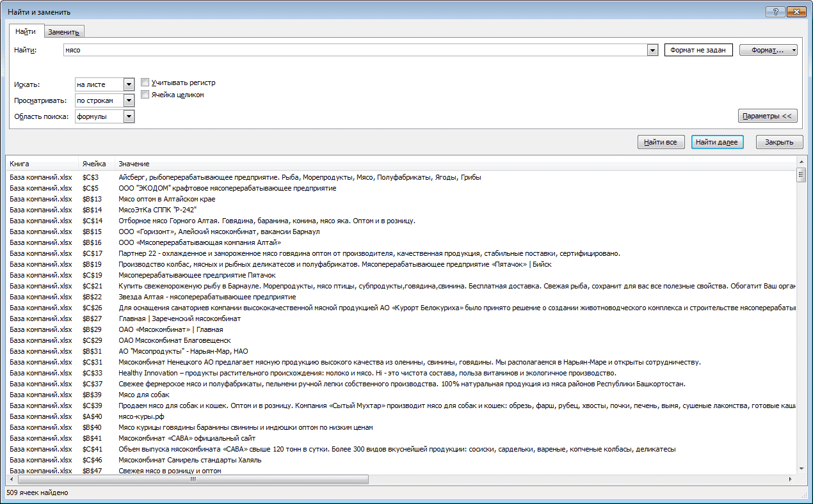Select result 'ОАО Мясокомбинат Благовещенск'
Viewport: 813px width, 504px height.
tap(401, 340)
